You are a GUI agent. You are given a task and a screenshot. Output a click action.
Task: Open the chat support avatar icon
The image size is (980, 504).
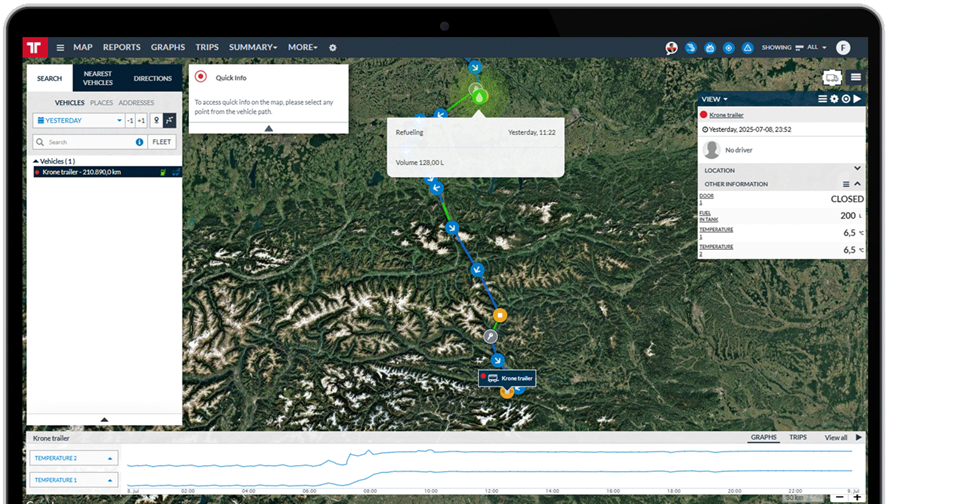point(671,48)
